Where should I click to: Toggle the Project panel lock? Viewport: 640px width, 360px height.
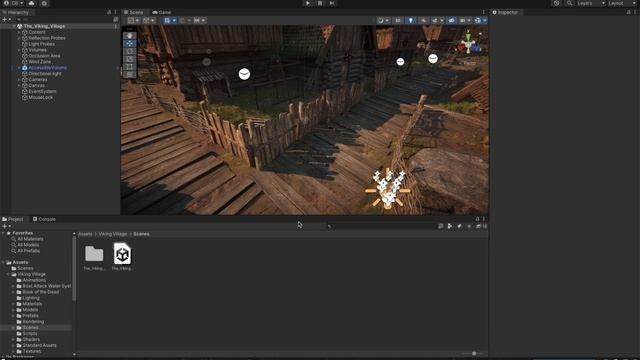(x=477, y=219)
